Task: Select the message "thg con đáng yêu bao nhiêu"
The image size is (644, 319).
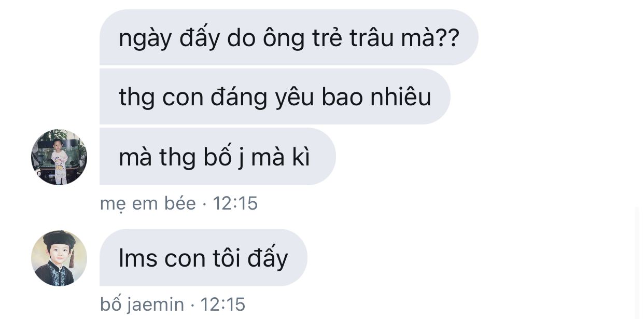Action: (x=275, y=96)
